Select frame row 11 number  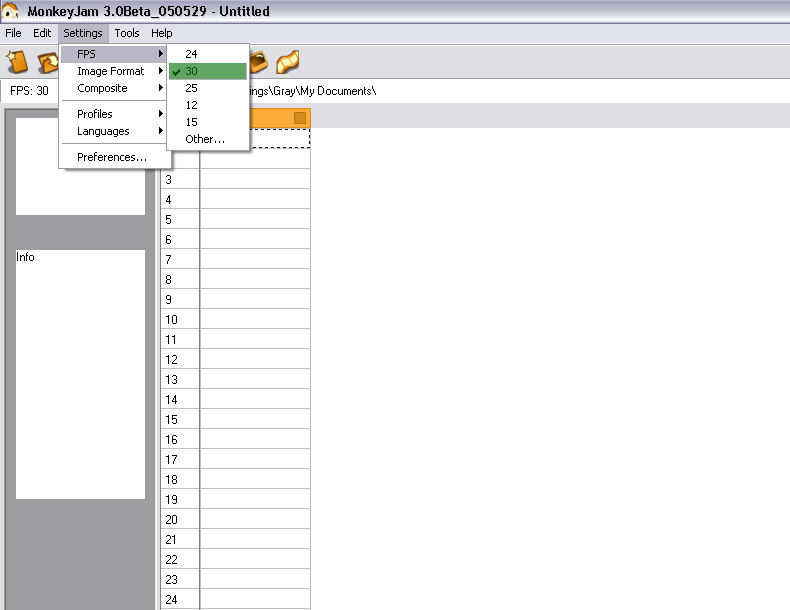pos(180,339)
